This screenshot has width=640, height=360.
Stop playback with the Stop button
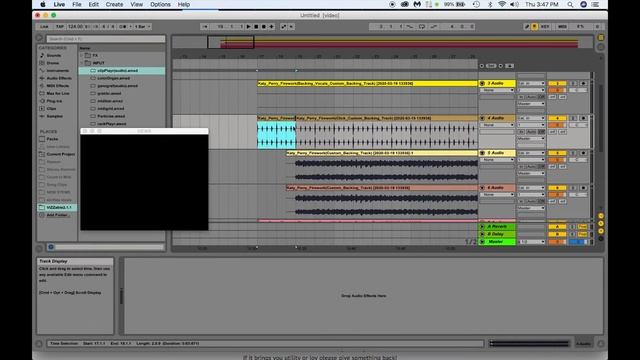(256, 27)
